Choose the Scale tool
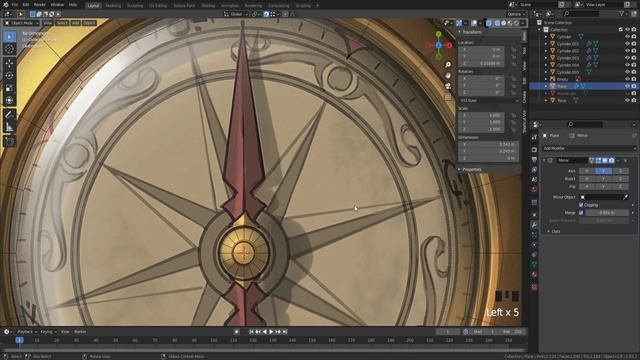Image resolution: width=640 pixels, height=360 pixels. (9, 88)
